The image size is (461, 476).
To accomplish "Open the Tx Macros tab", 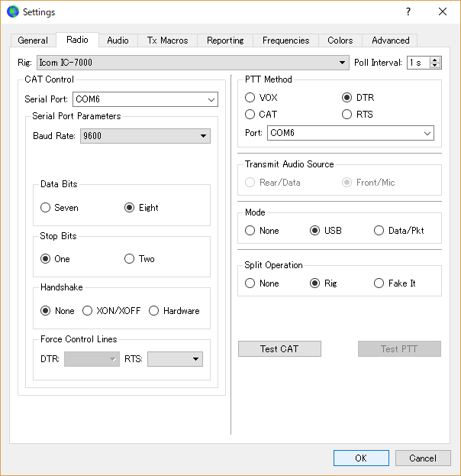I will click(167, 40).
